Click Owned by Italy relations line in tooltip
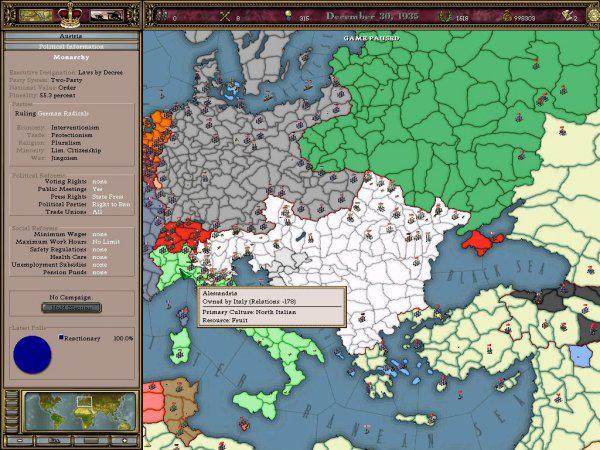Viewport: 600px width, 450px height. tap(249, 302)
